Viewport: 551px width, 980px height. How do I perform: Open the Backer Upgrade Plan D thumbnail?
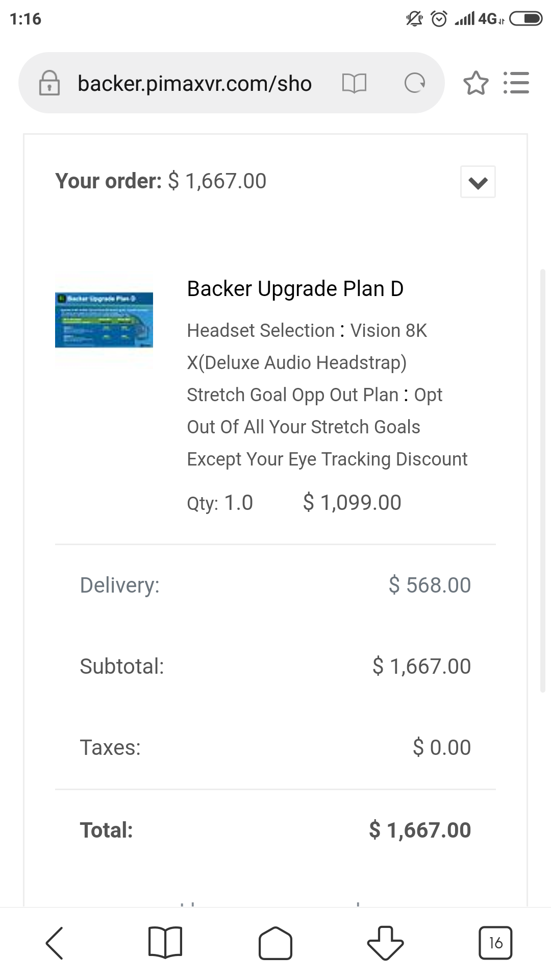(104, 320)
